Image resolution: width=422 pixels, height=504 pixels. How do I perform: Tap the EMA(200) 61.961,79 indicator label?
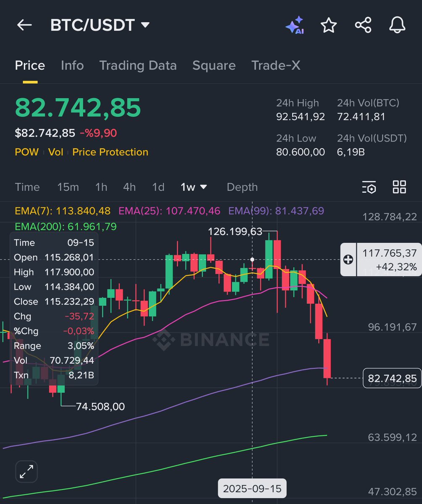(x=66, y=227)
